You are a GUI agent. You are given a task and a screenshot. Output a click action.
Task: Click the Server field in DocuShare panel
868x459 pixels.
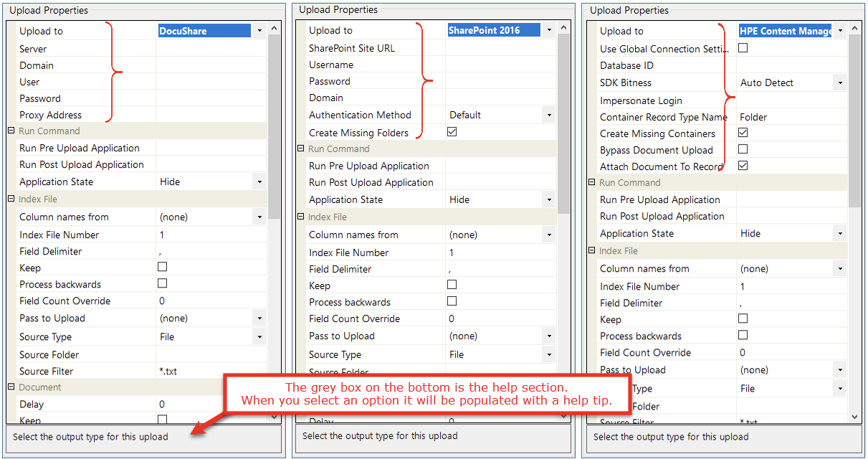210,49
